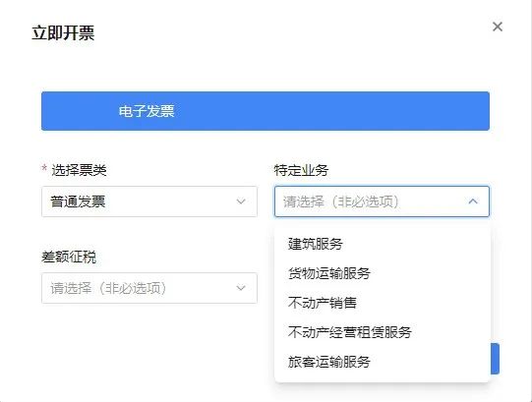This screenshot has height=402, width=532.
Task: Click the partially hidden blue button
Action: click(495, 359)
